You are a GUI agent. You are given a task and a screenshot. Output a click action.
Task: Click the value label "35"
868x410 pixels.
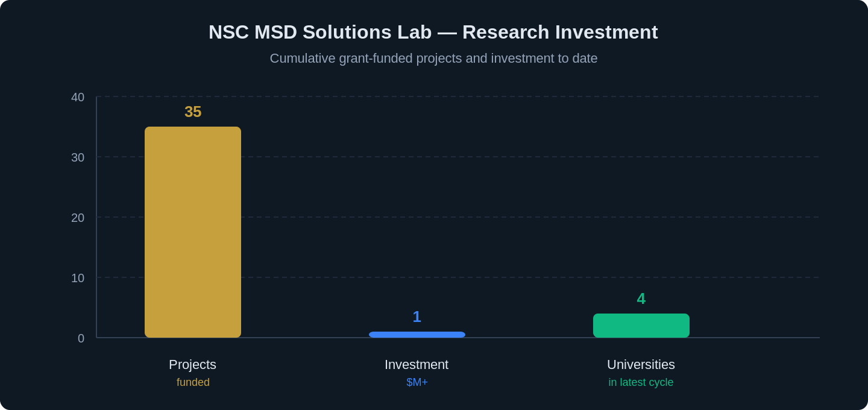pyautogui.click(x=193, y=112)
